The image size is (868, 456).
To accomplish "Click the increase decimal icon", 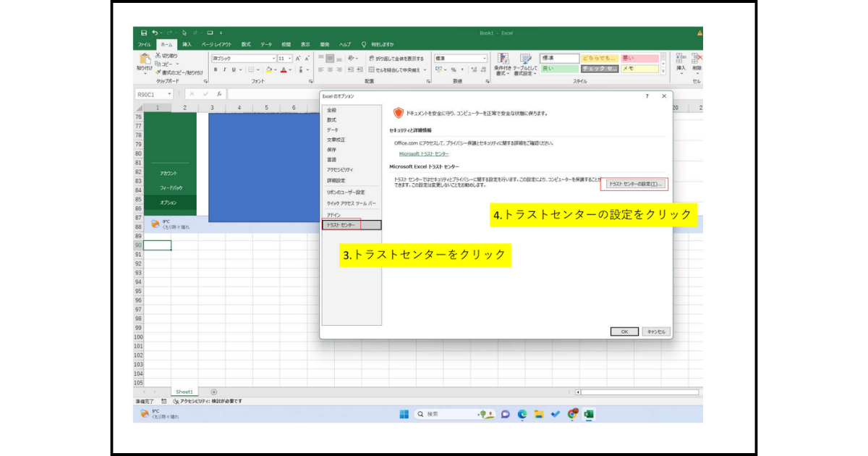I will [x=474, y=70].
